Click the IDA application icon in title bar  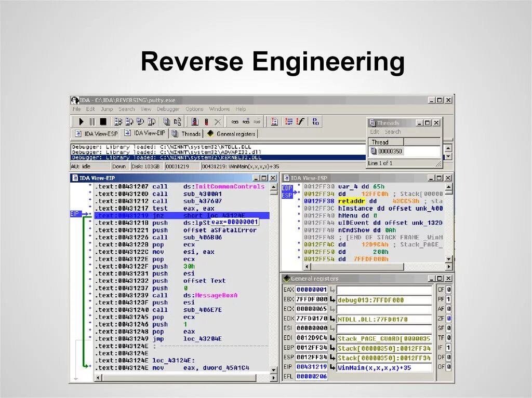(75, 100)
